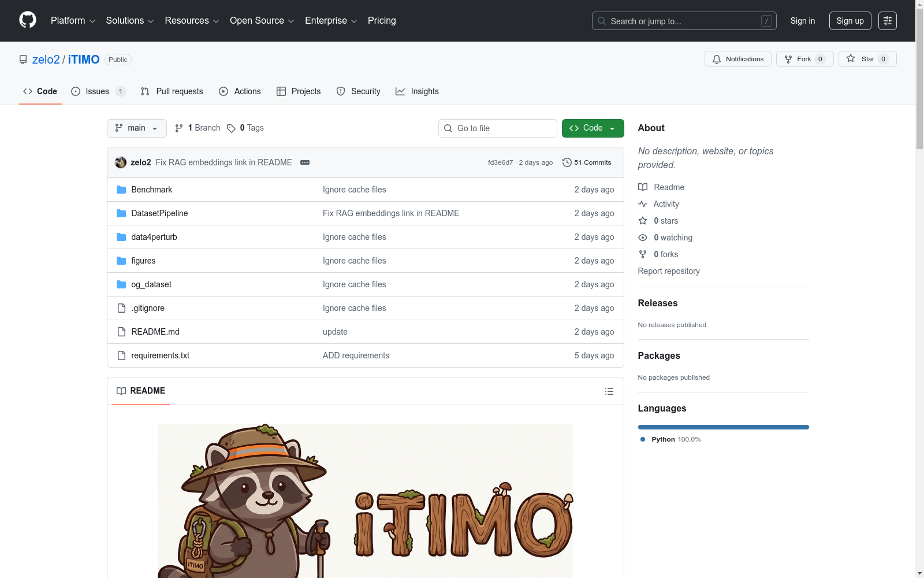Expand the Enterprise menu
Image resolution: width=924 pixels, height=578 pixels.
pos(331,21)
